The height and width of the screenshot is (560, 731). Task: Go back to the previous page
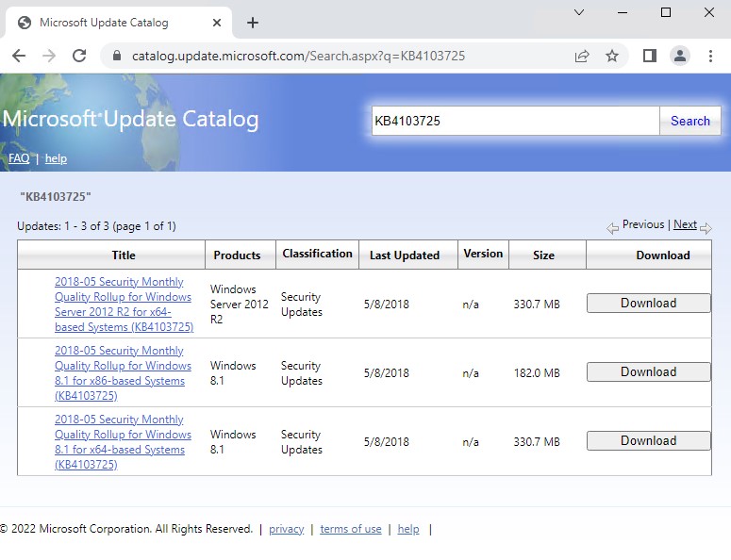point(19,56)
